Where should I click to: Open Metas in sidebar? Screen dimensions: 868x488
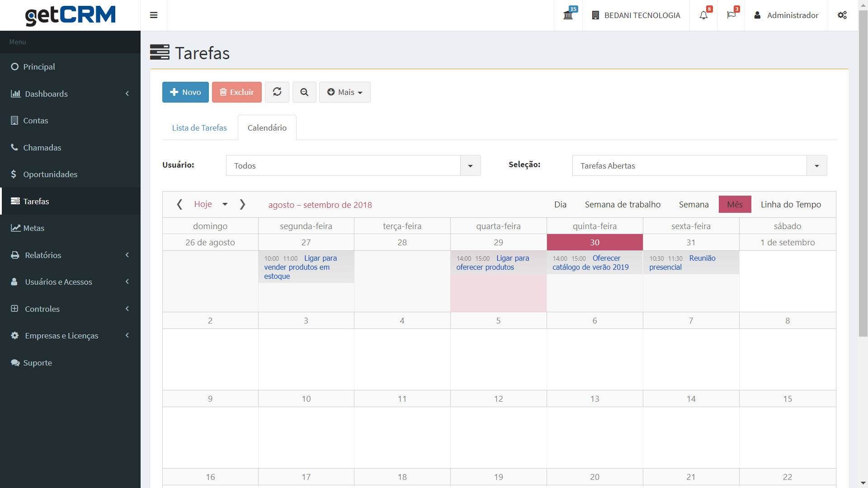coord(71,228)
